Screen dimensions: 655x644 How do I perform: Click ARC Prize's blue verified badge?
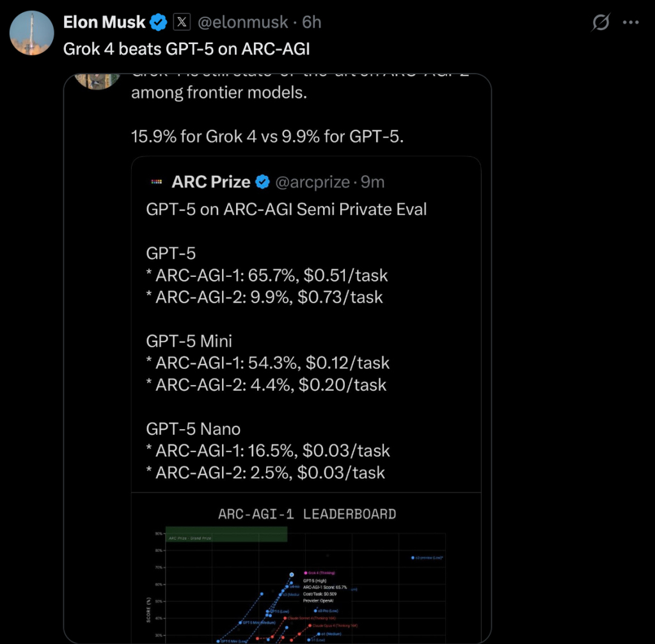click(262, 182)
